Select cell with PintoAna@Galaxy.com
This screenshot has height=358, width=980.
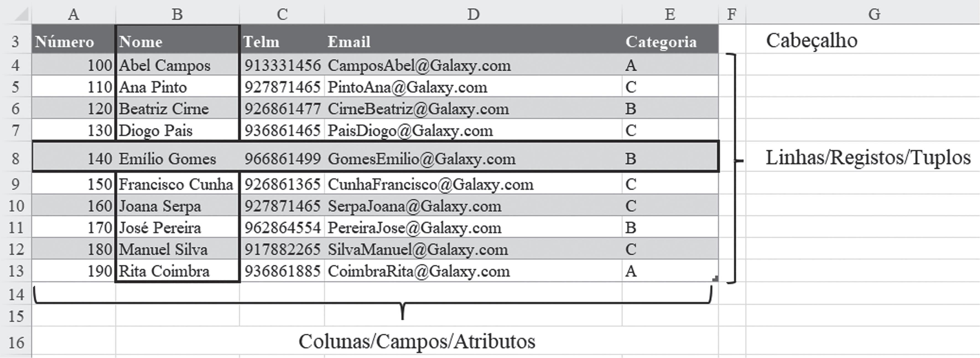(473, 87)
